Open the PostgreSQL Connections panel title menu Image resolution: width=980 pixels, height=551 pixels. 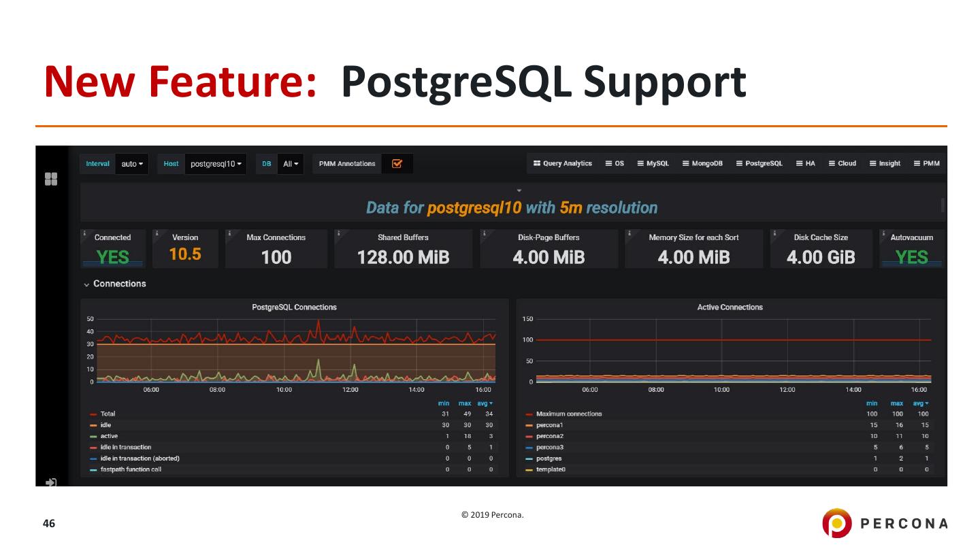pos(294,307)
